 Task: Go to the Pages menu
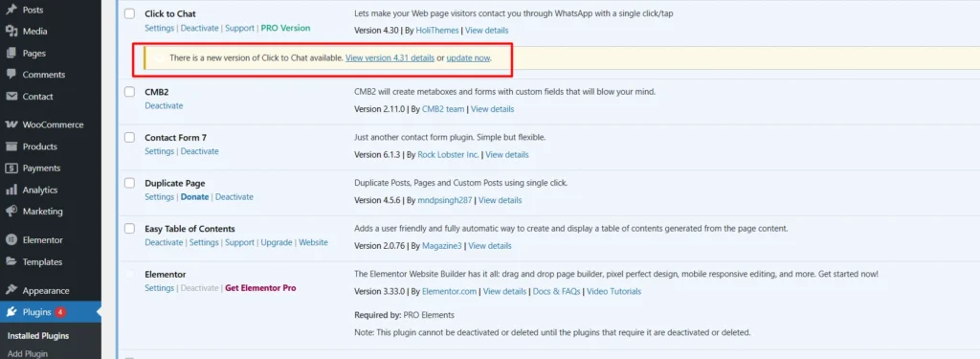[34, 54]
